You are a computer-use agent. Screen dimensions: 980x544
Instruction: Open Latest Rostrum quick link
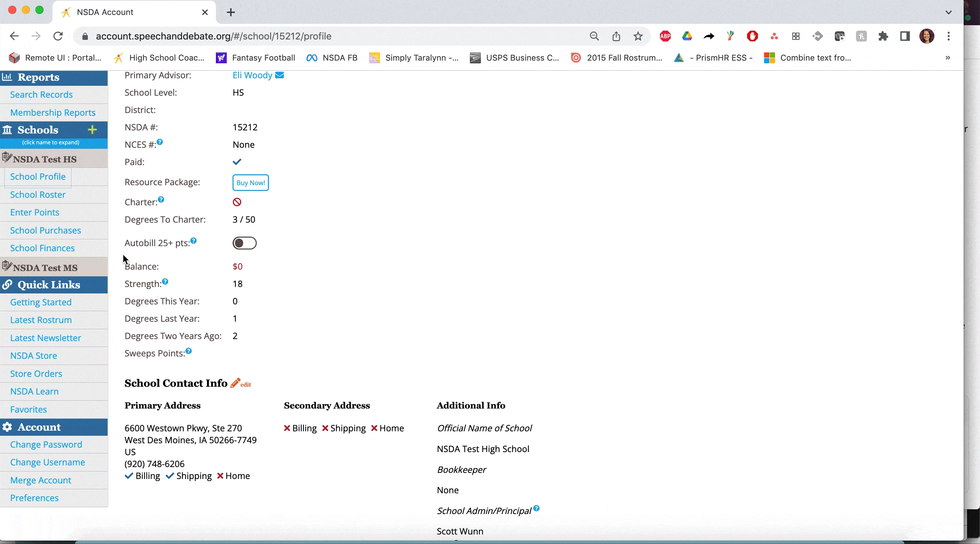click(41, 320)
